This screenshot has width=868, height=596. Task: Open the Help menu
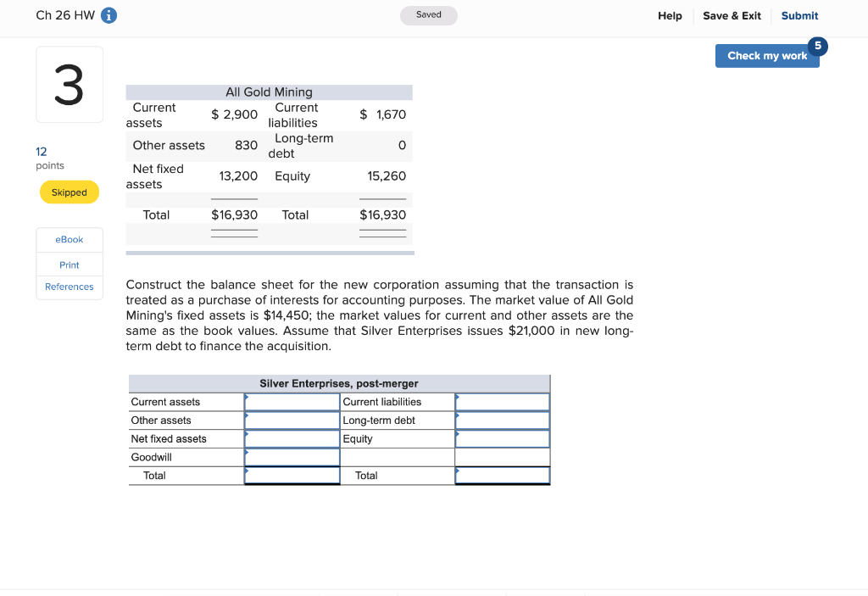(670, 15)
